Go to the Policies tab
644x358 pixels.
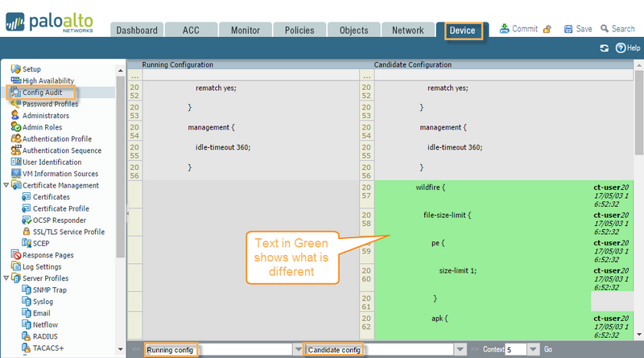[299, 30]
